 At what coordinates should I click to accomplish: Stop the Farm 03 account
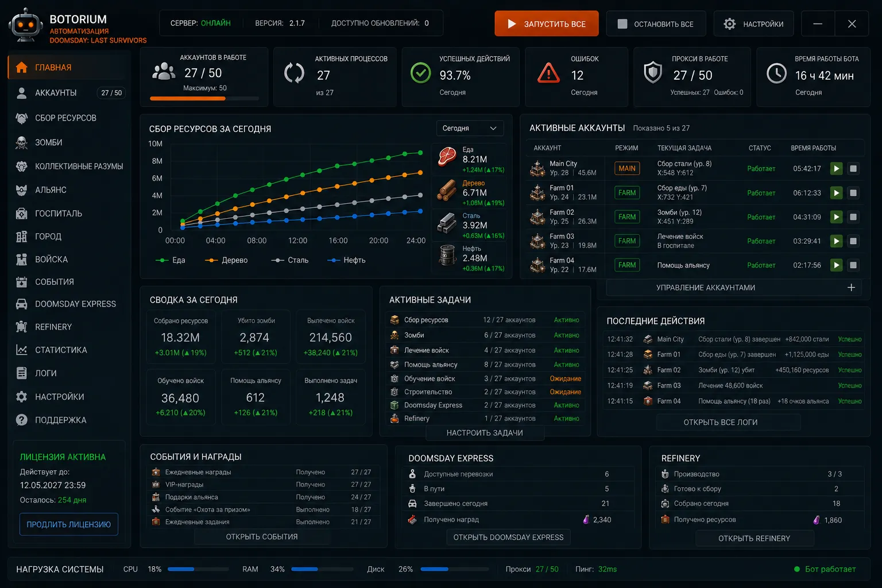[x=854, y=241]
